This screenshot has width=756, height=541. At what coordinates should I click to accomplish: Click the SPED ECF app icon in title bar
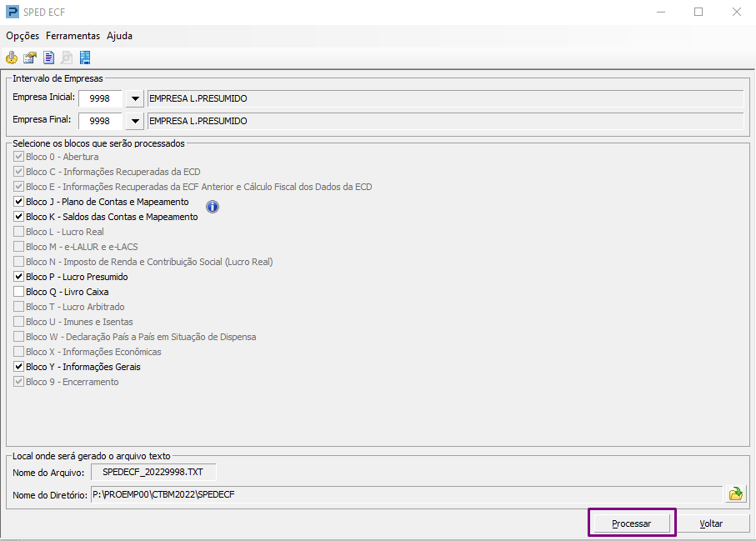pyautogui.click(x=12, y=12)
